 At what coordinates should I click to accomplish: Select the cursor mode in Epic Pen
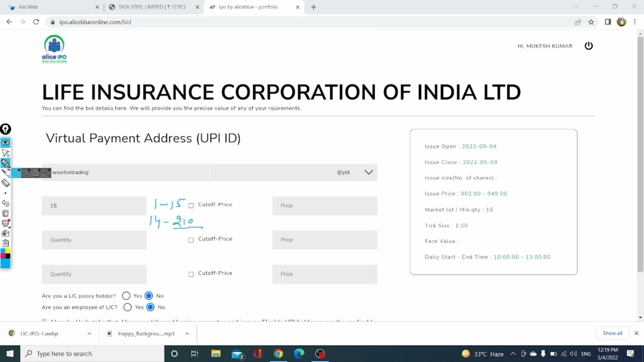pos(6,153)
